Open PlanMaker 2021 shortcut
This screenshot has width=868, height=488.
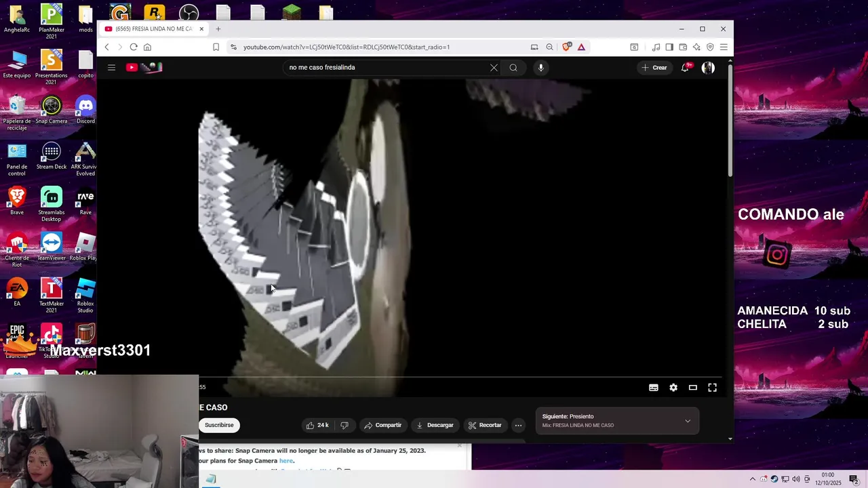(x=52, y=22)
